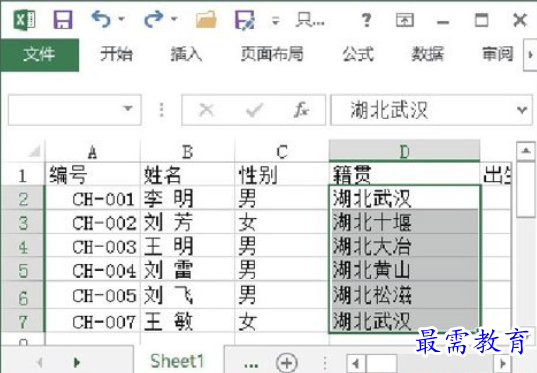This screenshot has height=373, width=537.
Task: Save the workbook with the floppy icon
Action: pyautogui.click(x=63, y=20)
